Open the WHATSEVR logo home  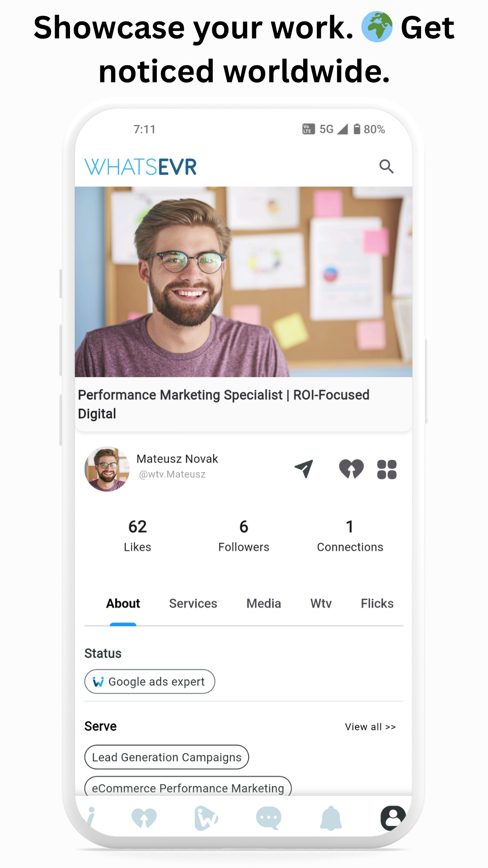141,167
